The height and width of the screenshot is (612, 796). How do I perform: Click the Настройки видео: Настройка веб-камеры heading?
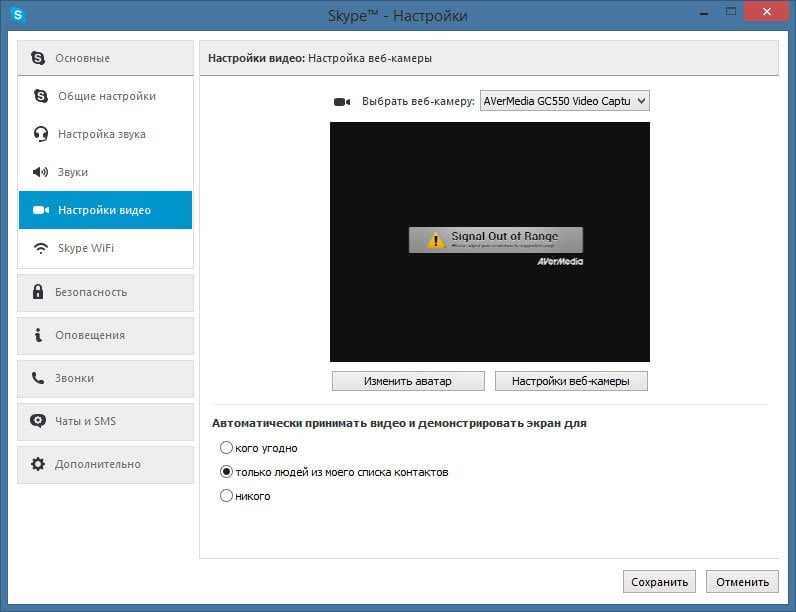pos(320,58)
